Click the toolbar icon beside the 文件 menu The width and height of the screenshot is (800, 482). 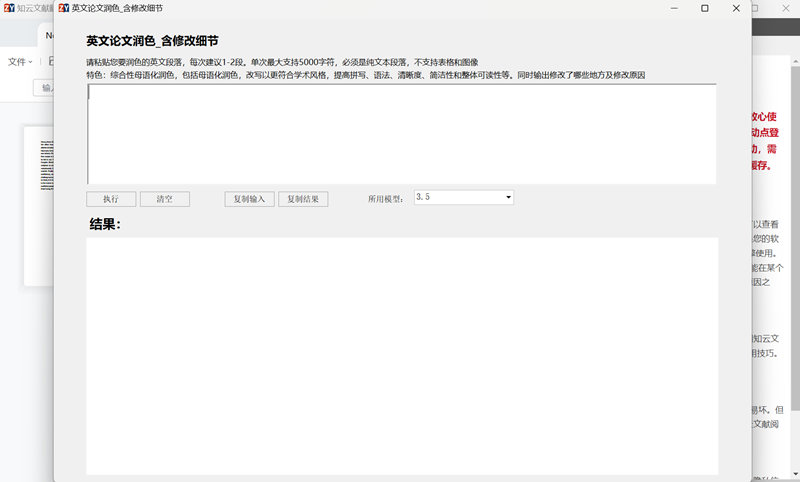tap(50, 62)
